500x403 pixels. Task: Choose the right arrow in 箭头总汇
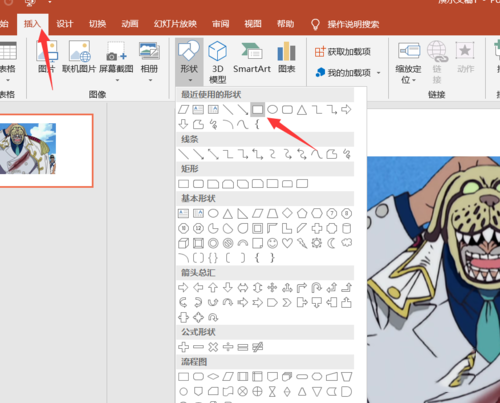[183, 288]
